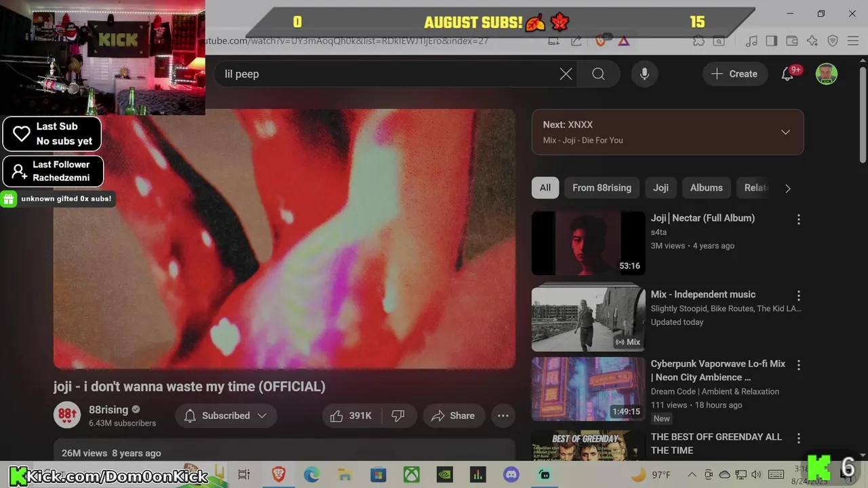Open options for Cyberpunk Vaporwave Lo-fi Mix
Image resolution: width=868 pixels, height=488 pixels.
click(798, 365)
